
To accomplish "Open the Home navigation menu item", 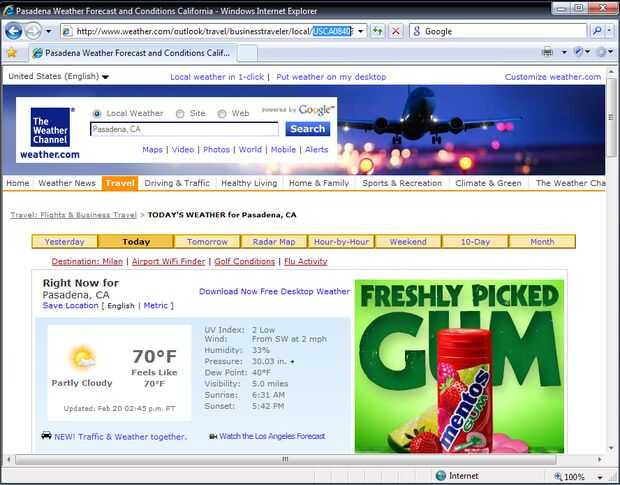I will coord(18,183).
